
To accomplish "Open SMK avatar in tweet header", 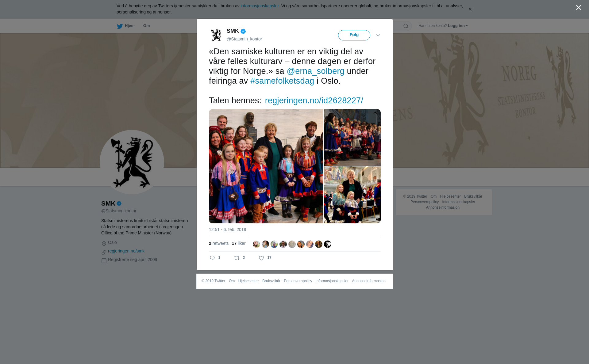I will (x=216, y=35).
